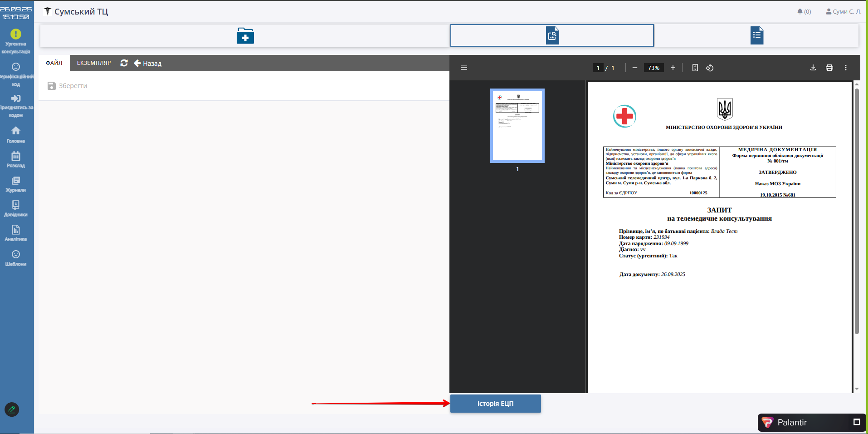868x434 pixels.
Task: Rotate the PDF page counterclockwise
Action: 710,68
